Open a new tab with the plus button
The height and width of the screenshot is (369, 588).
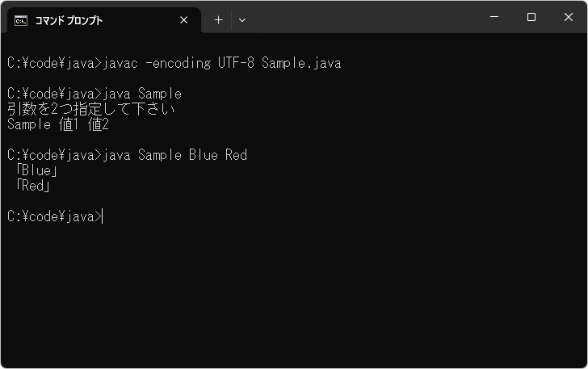218,20
